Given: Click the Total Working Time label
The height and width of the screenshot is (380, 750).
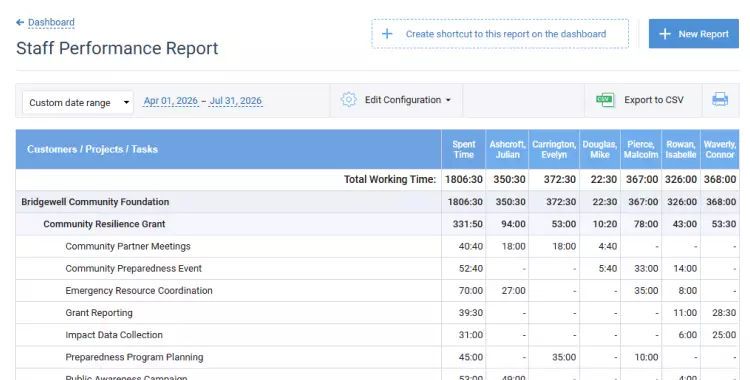Looking at the screenshot, I should tap(390, 179).
